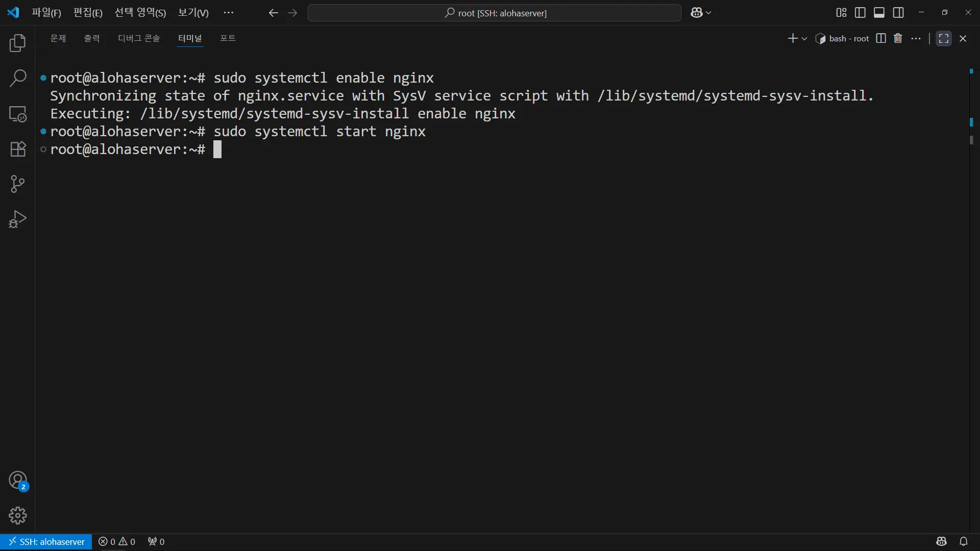This screenshot has width=980, height=551.
Task: Open the Explorer view in activity bar
Action: (18, 43)
